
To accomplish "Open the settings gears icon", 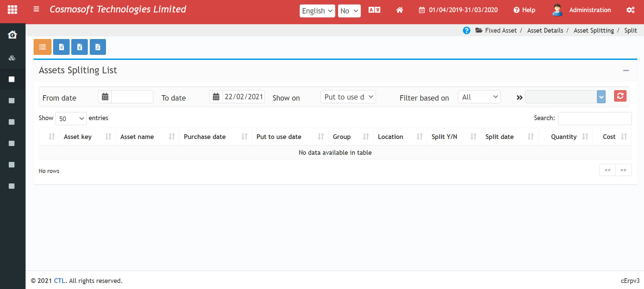I will pos(631,10).
